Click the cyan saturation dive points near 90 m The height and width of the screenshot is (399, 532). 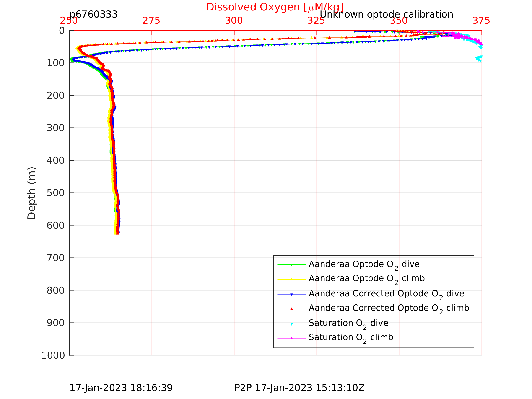[x=479, y=58]
